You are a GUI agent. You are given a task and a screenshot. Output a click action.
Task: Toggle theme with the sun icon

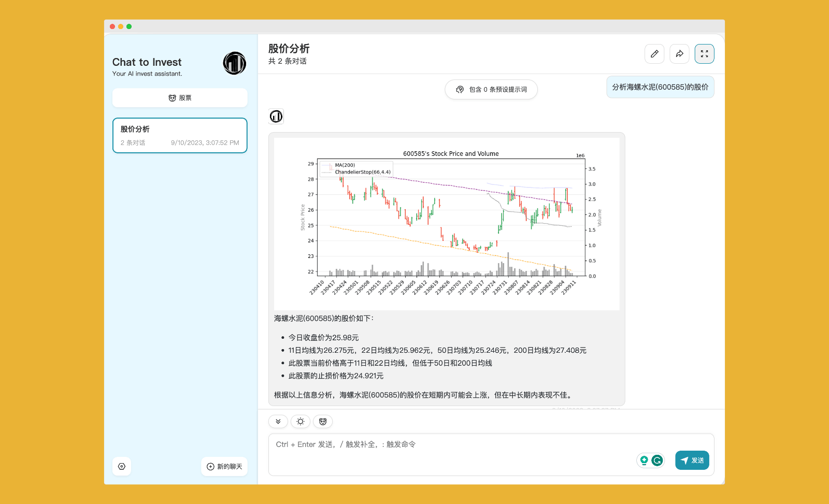pyautogui.click(x=301, y=422)
